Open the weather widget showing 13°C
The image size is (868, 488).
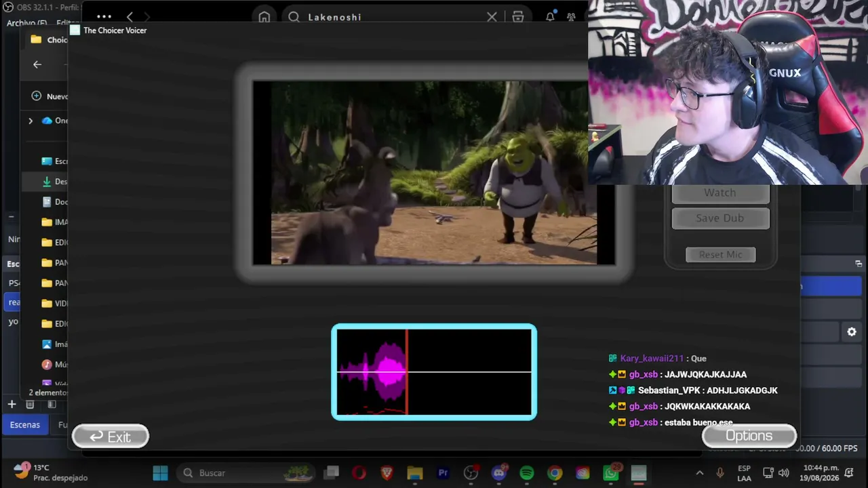point(51,472)
